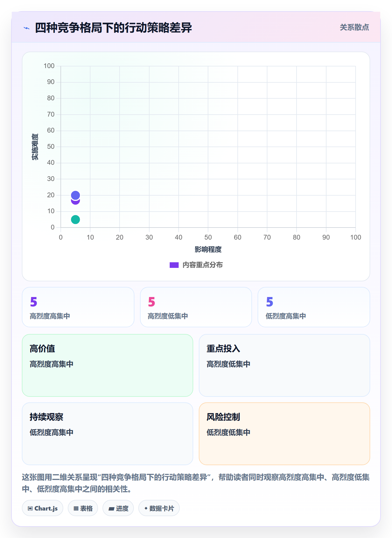Click the description paragraph starting 这张图用二维关系呈现

(x=196, y=483)
